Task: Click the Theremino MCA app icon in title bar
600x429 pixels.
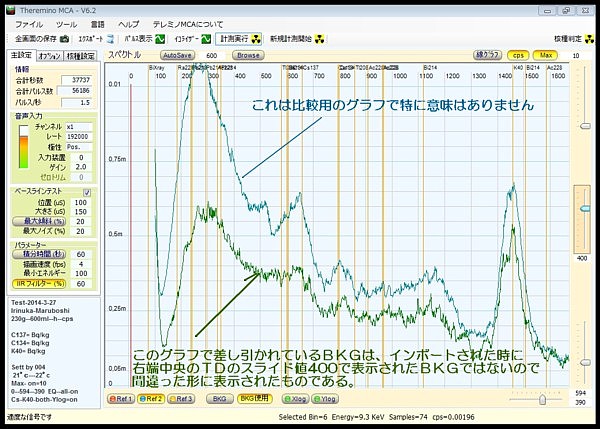Action: pos(10,10)
